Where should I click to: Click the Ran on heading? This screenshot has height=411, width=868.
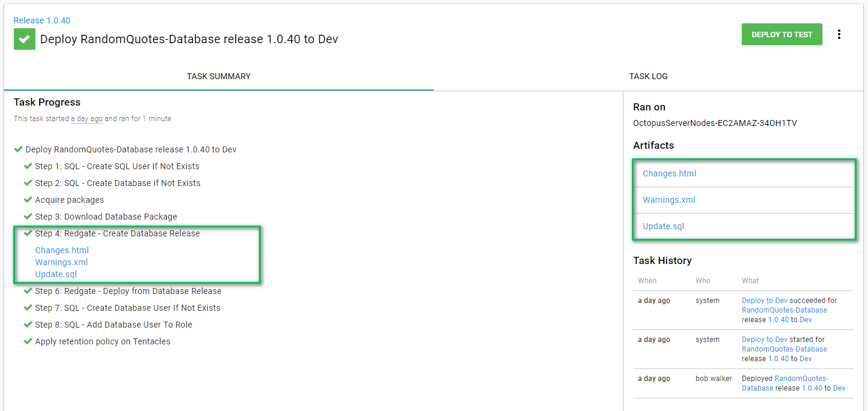(649, 107)
